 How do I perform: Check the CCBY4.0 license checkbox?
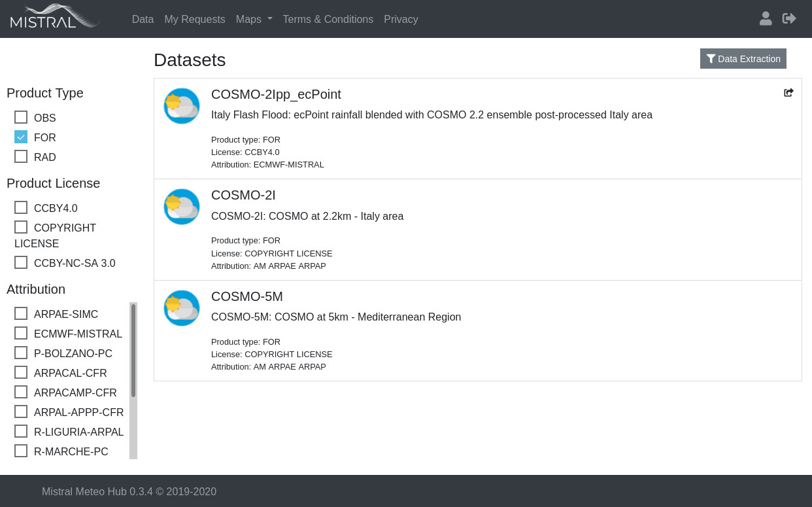pyautogui.click(x=21, y=207)
